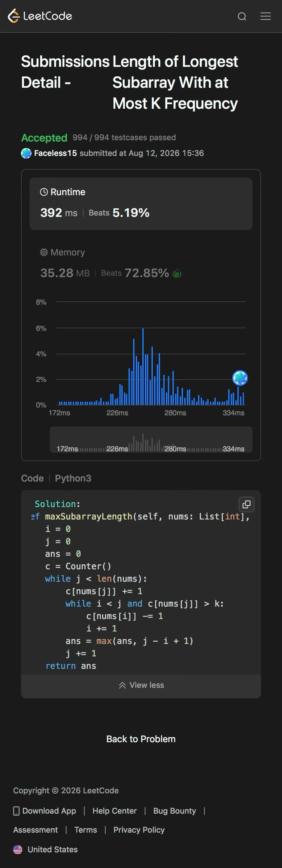Open the Terms footer link
The width and height of the screenshot is (282, 868).
tap(86, 830)
